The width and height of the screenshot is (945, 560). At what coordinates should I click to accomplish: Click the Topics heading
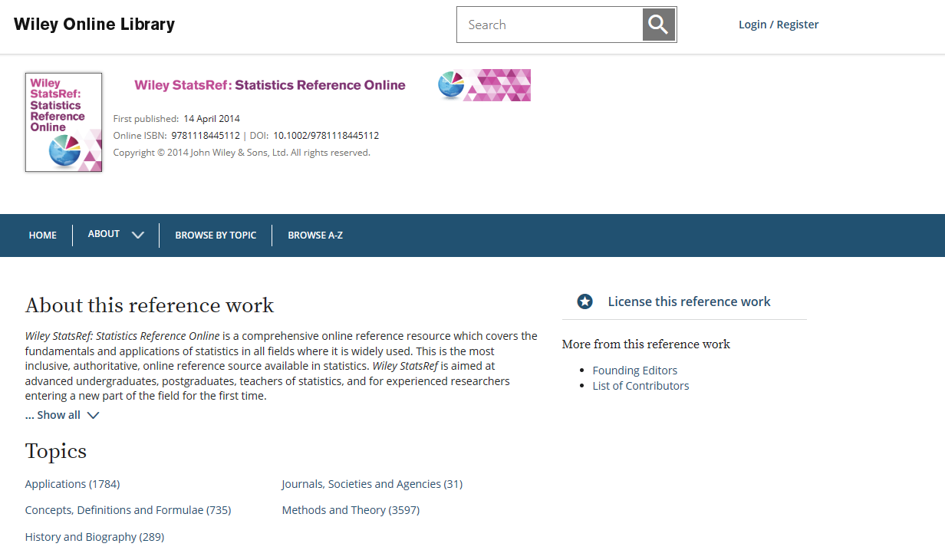tap(56, 451)
